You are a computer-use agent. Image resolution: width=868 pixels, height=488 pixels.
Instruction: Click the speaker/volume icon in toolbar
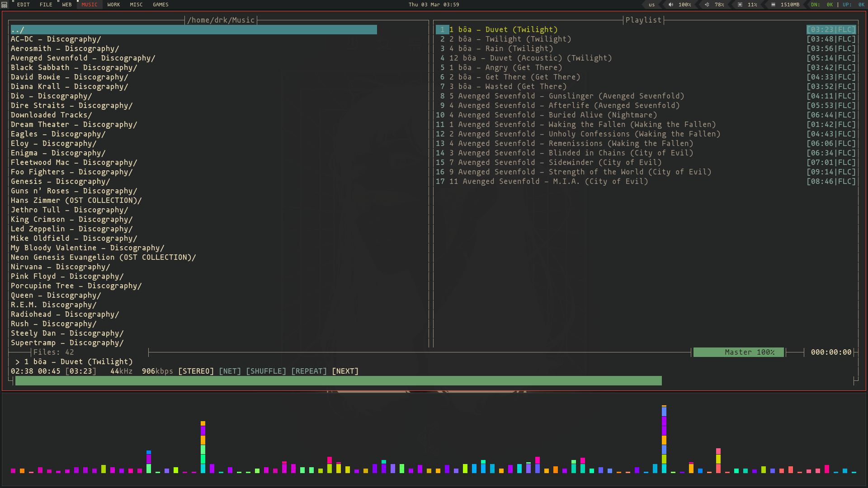click(670, 5)
